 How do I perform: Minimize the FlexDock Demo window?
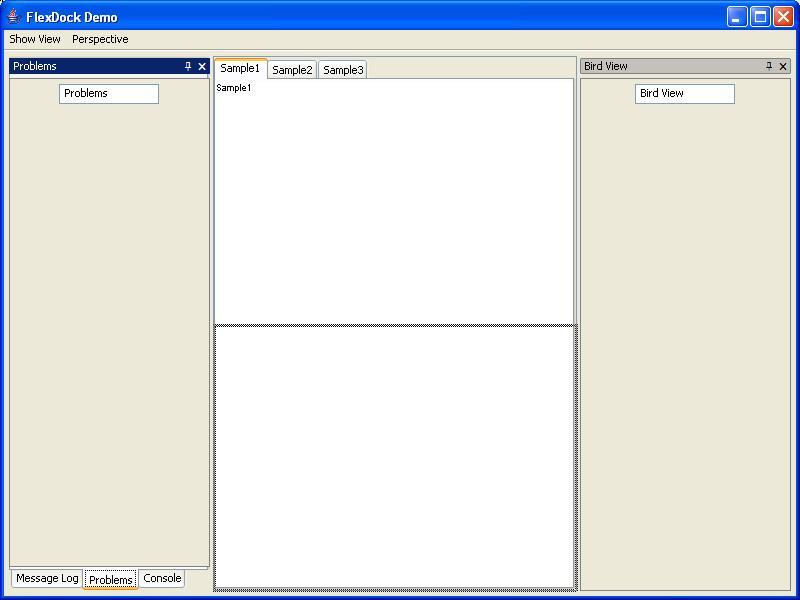tap(737, 16)
